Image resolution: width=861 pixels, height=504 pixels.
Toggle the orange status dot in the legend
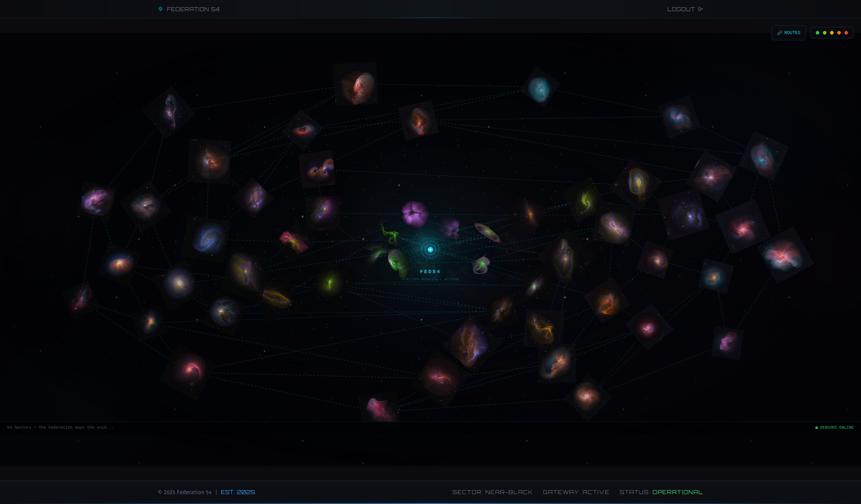839,33
